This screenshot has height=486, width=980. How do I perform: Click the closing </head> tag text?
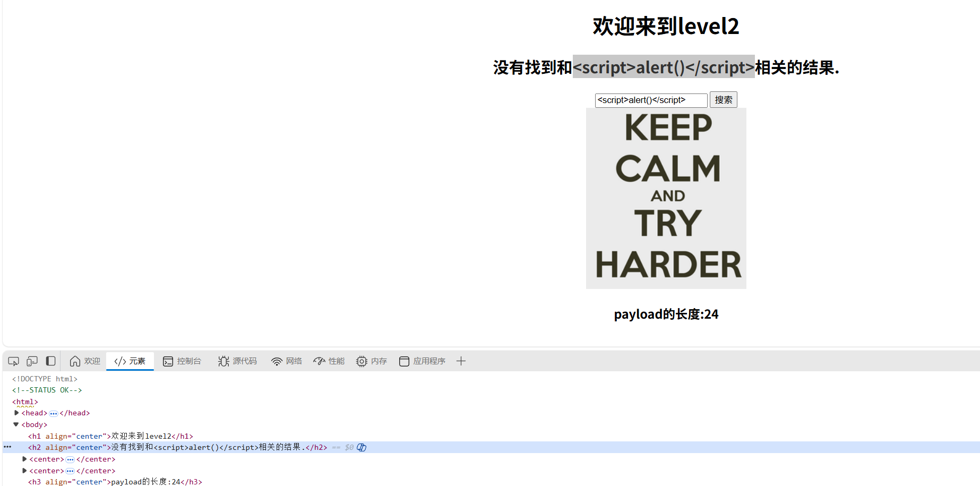[75, 413]
